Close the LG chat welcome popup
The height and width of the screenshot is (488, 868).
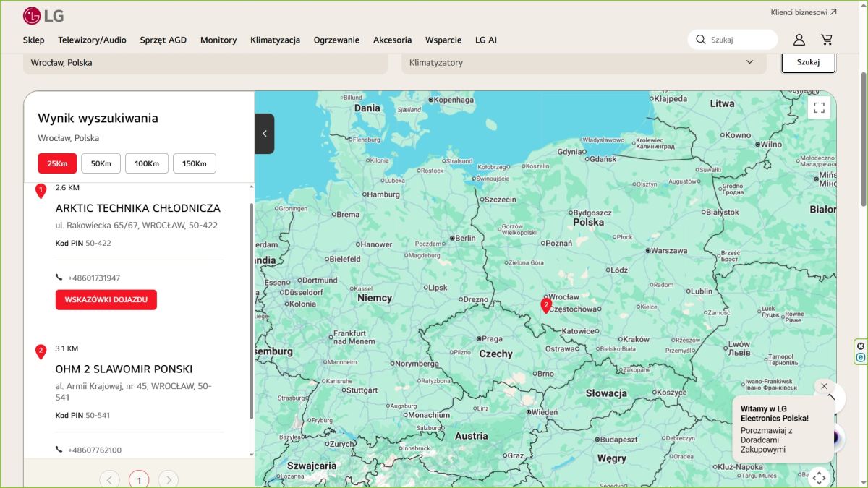tap(824, 386)
